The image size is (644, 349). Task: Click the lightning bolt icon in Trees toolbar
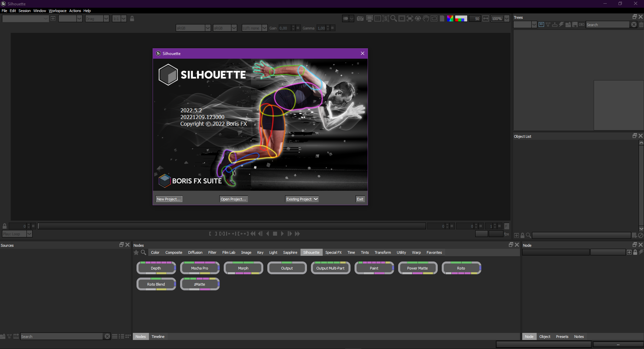pyautogui.click(x=561, y=24)
